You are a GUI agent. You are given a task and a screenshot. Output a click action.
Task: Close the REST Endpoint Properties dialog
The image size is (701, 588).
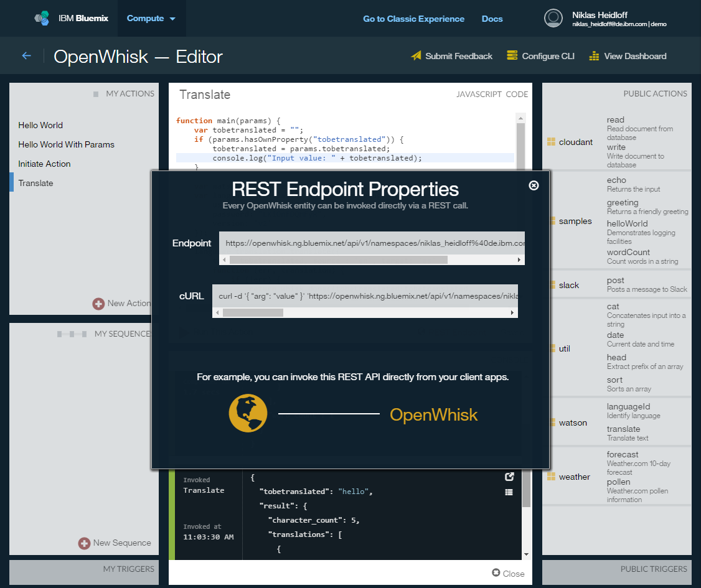pyautogui.click(x=534, y=185)
